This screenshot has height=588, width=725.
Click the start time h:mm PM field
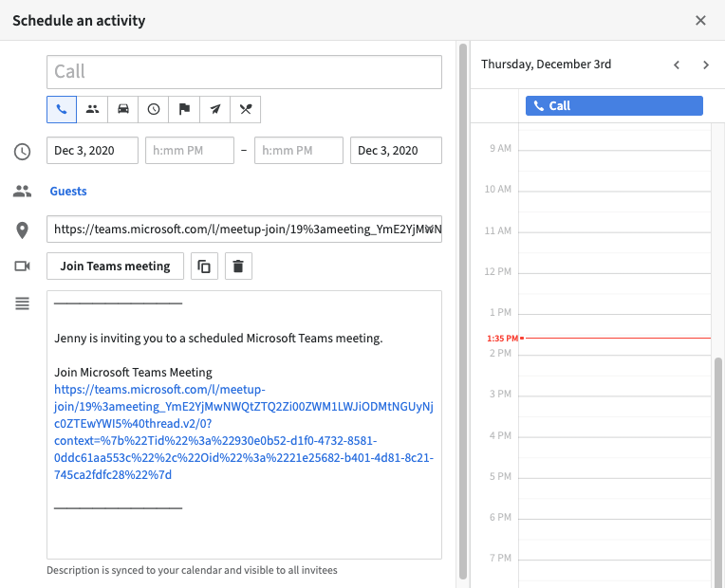(190, 150)
